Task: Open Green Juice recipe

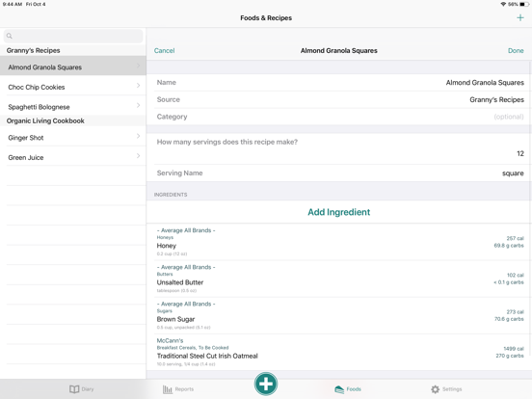Action: pos(73,157)
